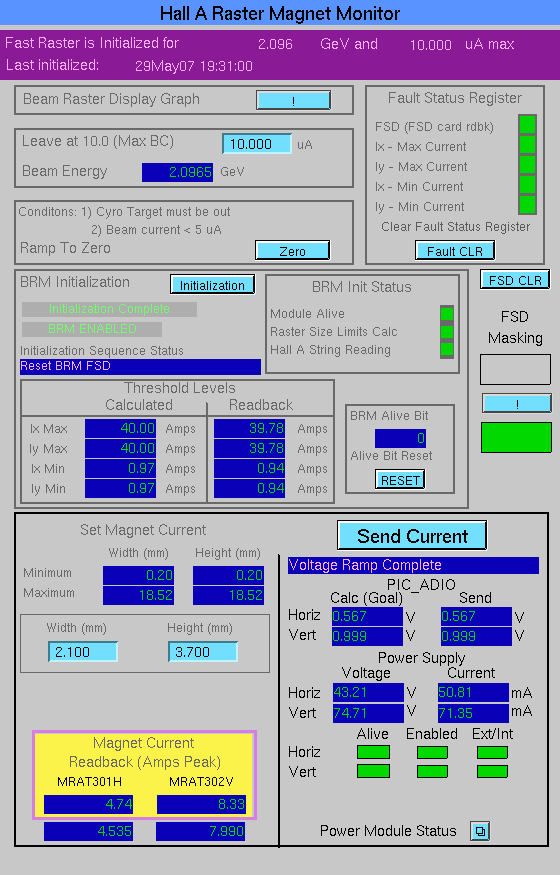The width and height of the screenshot is (560, 875).
Task: Click the FSD CLR button
Action: (x=515, y=280)
